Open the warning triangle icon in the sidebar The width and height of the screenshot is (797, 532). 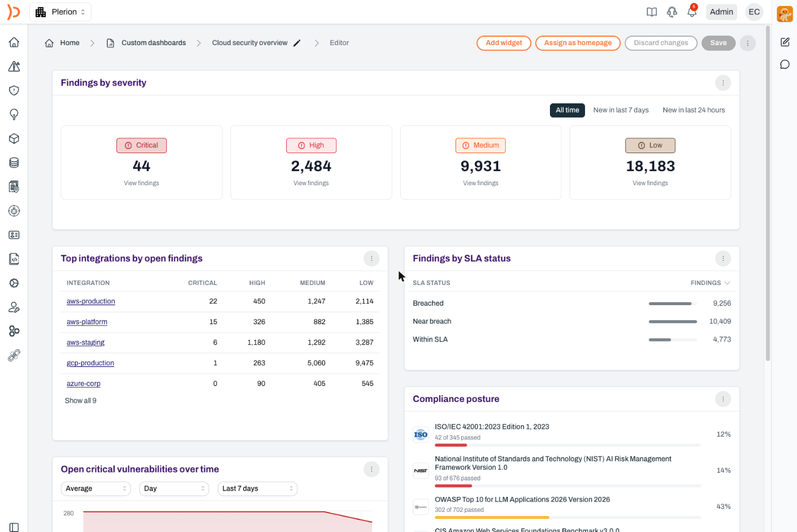(14, 66)
